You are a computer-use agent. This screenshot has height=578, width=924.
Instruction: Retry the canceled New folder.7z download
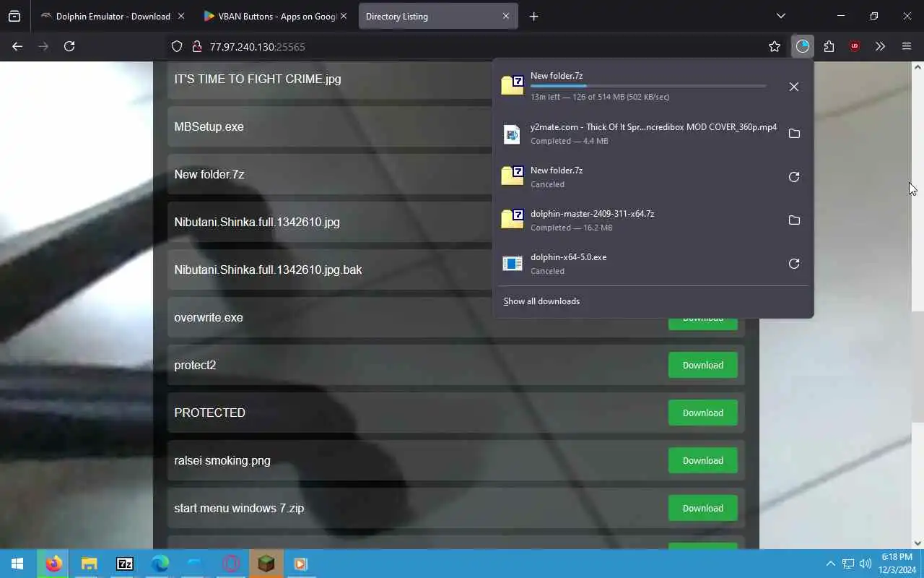coord(794,177)
